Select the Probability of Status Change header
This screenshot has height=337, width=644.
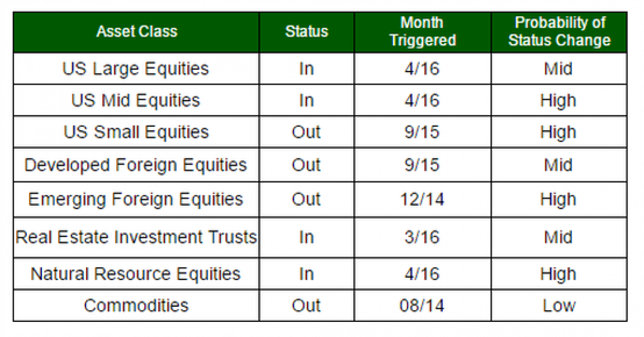(x=559, y=32)
